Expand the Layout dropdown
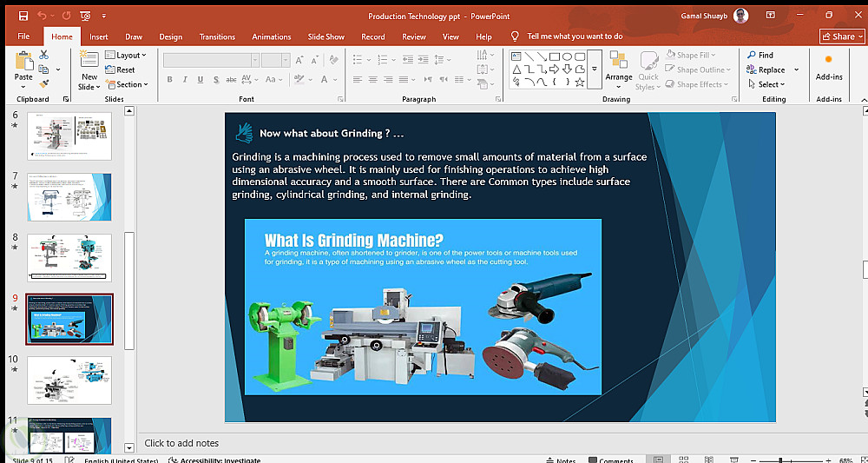This screenshot has width=868, height=463. pyautogui.click(x=126, y=56)
